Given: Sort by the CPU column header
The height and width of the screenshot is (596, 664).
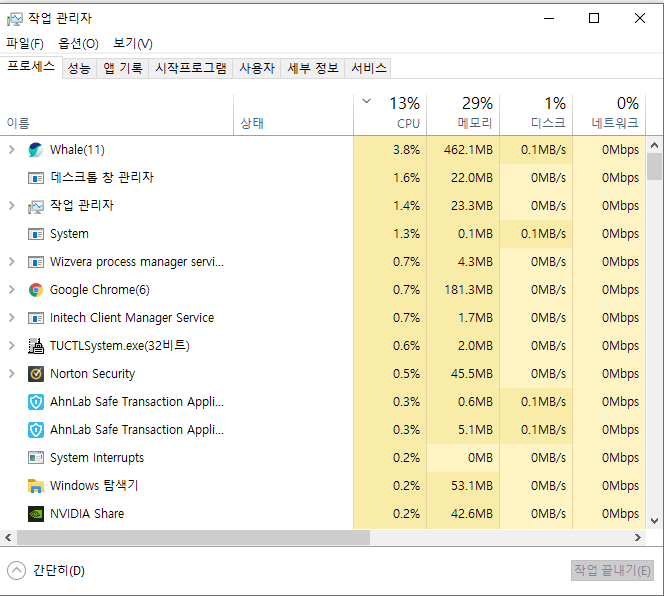Looking at the screenshot, I should [x=390, y=114].
